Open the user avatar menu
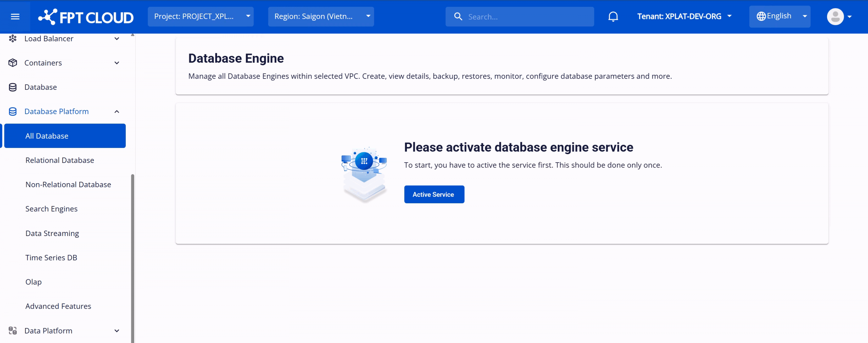The image size is (868, 343). pyautogui.click(x=839, y=17)
